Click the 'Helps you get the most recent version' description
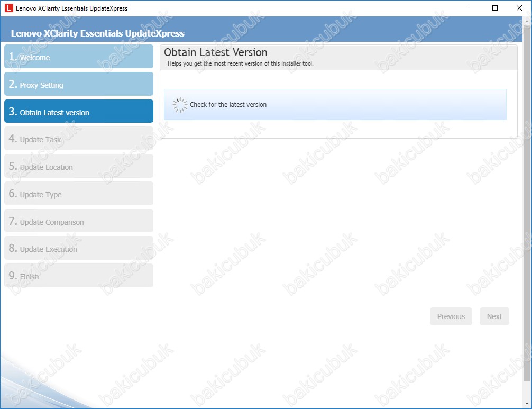Viewport: 532px width, 409px height. 241,63
